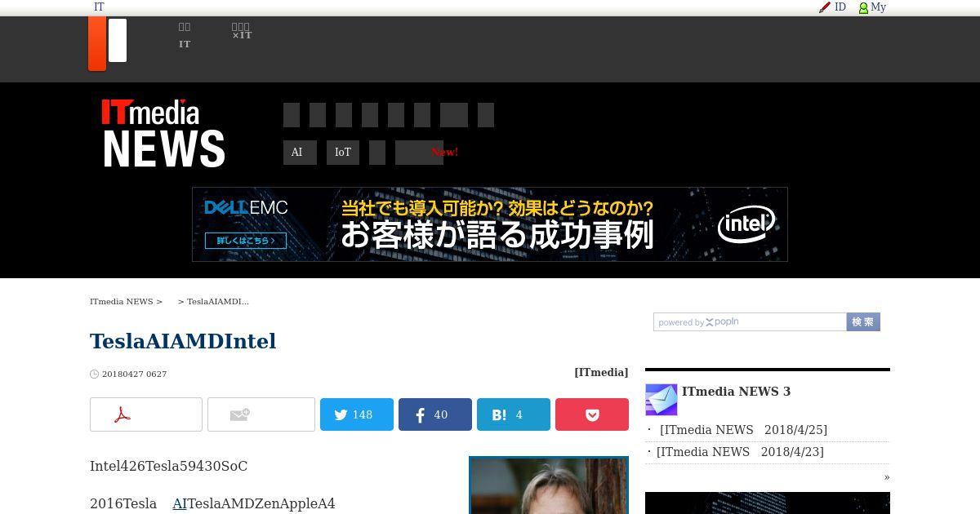This screenshot has width=980, height=514.
Task: Click the mail envelope newsletter icon
Action: pyautogui.click(x=661, y=400)
